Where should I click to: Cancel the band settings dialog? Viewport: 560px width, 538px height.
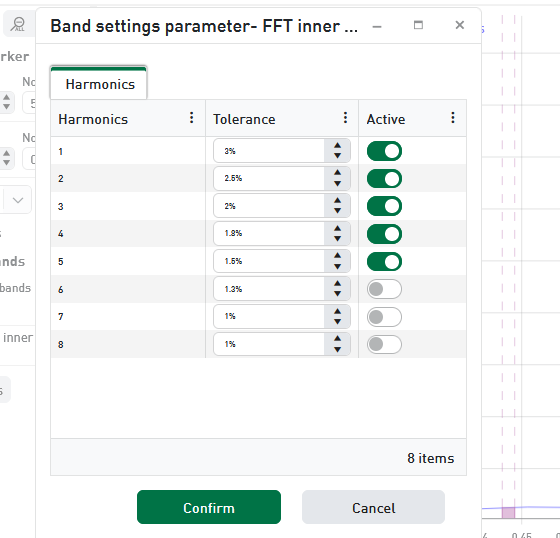[374, 507]
